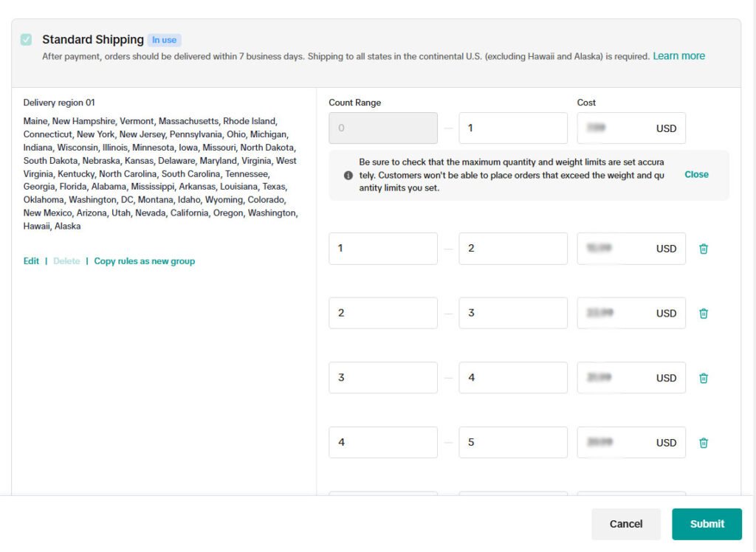
Task: Copy rules as new group
Action: (144, 261)
